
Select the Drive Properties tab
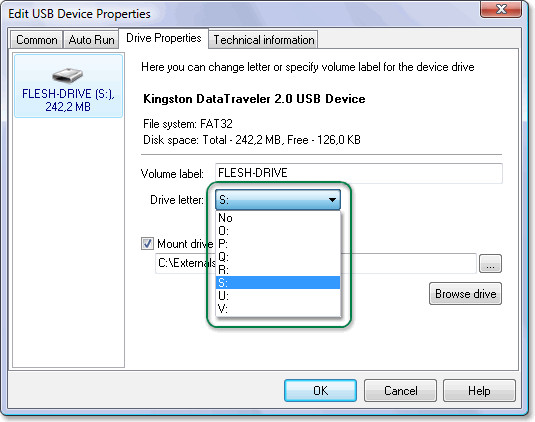tap(163, 38)
